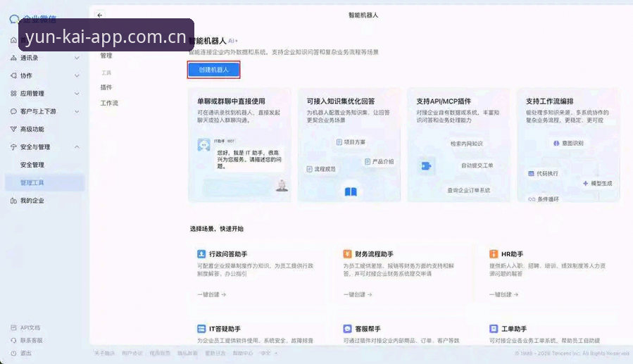Click 帮助中心 link in footer

pos(243,353)
